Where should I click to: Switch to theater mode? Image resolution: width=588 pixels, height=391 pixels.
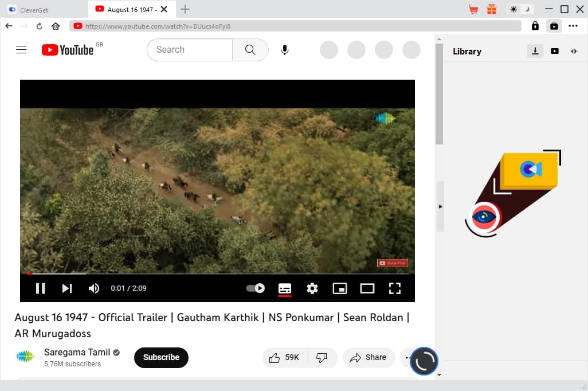point(367,288)
